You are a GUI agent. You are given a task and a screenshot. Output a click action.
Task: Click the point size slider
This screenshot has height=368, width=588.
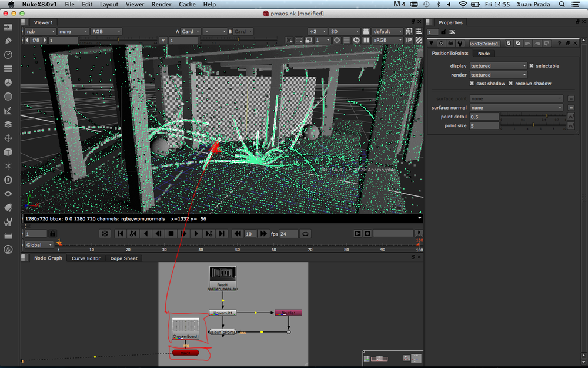pos(533,125)
